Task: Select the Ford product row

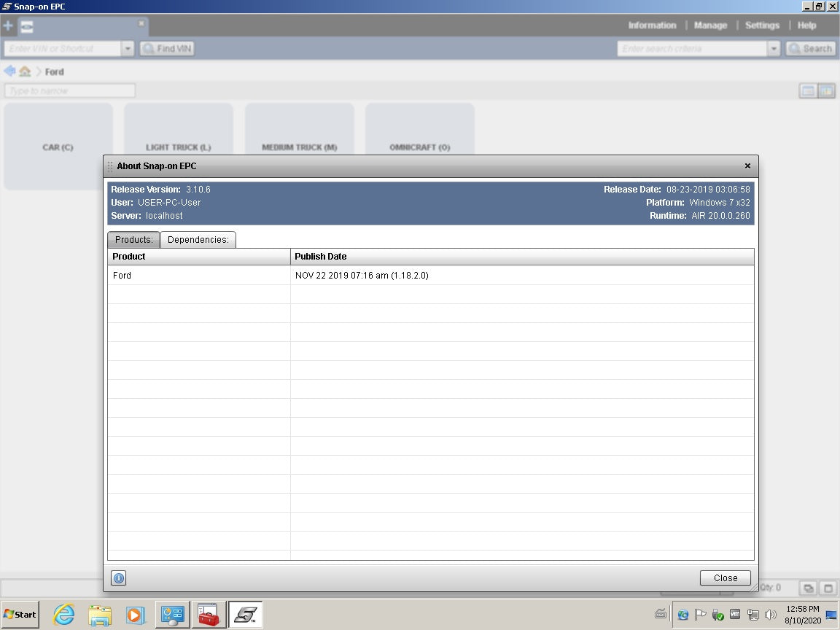Action: (x=431, y=276)
